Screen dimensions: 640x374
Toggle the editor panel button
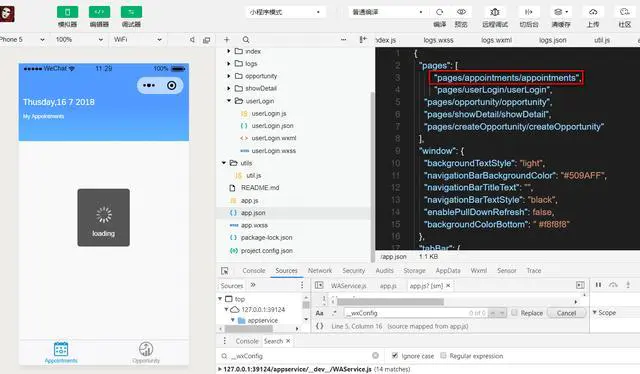tap(99, 12)
